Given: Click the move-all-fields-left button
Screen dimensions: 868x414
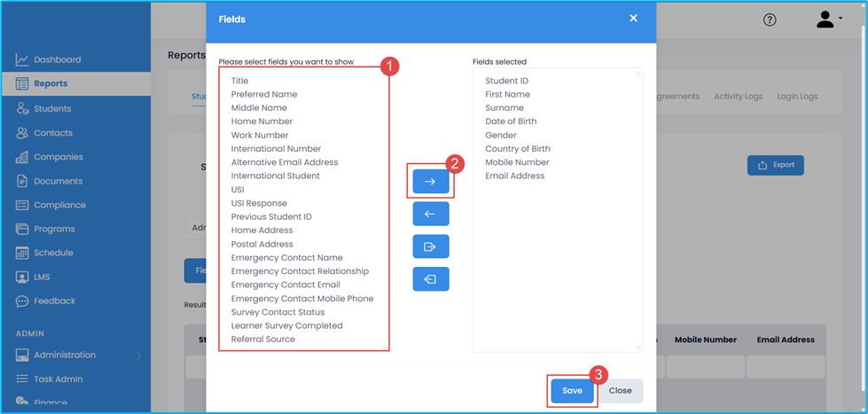Looking at the screenshot, I should (x=430, y=279).
